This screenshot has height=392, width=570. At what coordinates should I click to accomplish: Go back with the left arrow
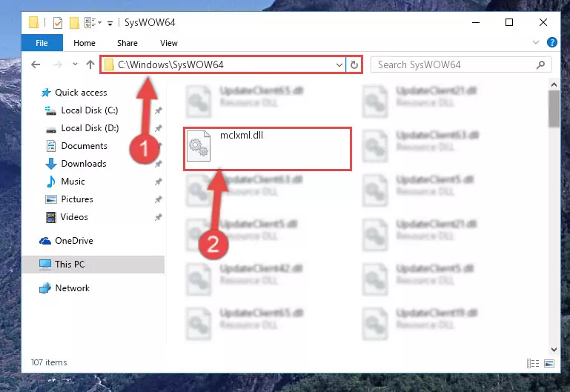pyautogui.click(x=36, y=64)
